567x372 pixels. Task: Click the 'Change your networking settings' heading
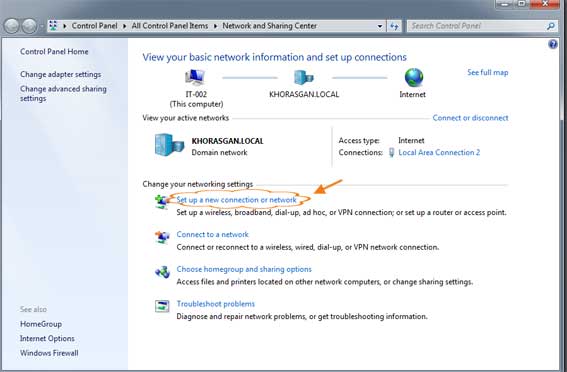(197, 184)
